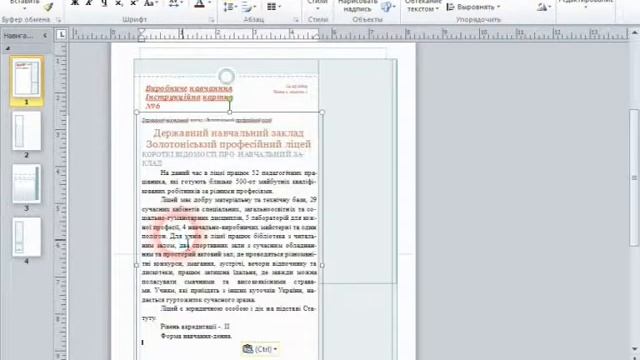Select page 2 thumbnail

point(27,131)
